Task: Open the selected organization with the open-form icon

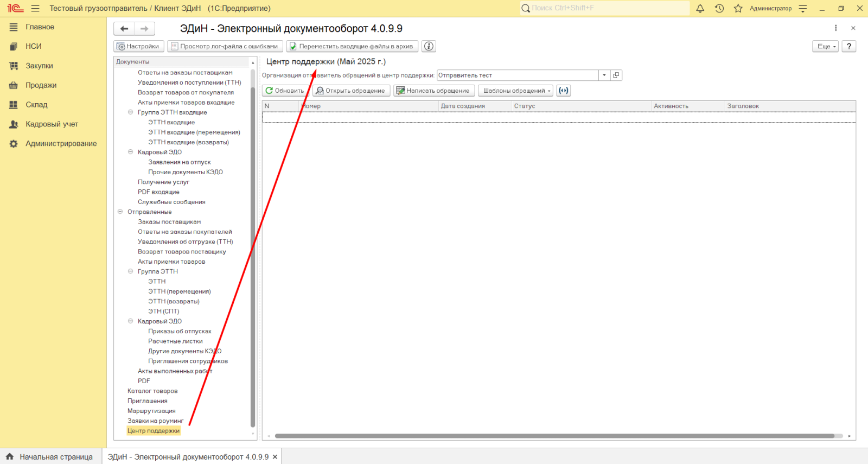Action: (616, 75)
